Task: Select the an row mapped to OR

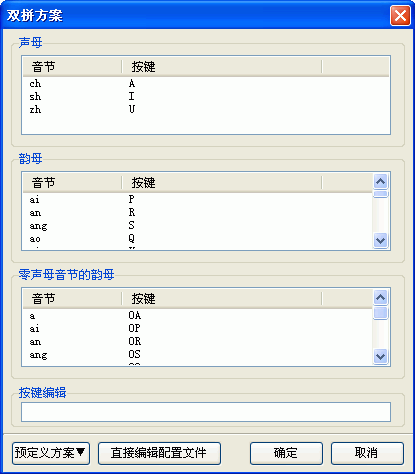Action: (197, 341)
